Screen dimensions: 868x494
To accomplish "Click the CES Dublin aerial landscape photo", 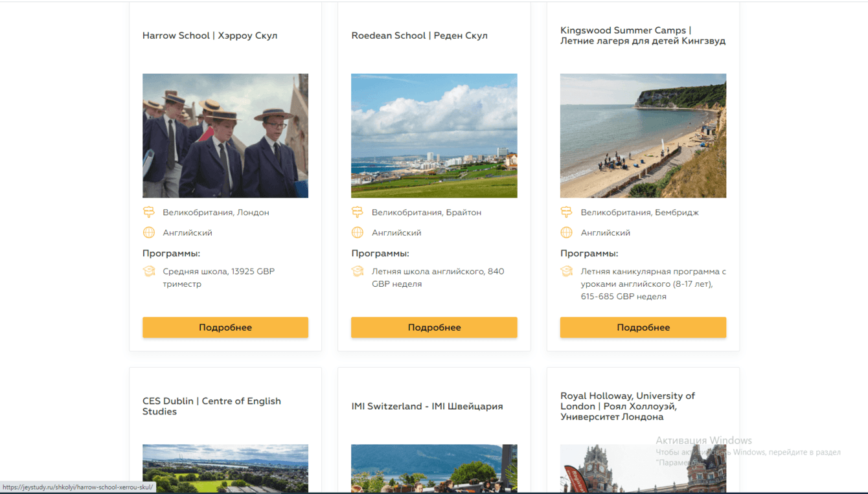I will click(x=225, y=468).
